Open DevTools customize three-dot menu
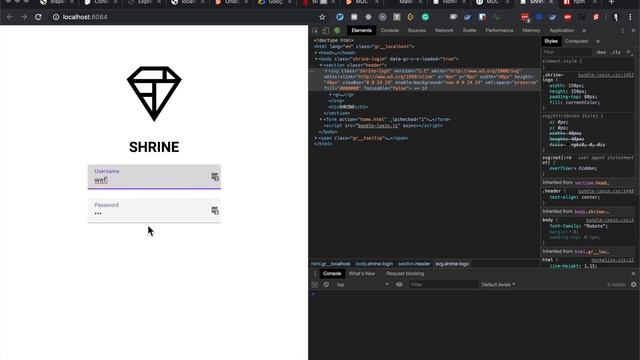The height and width of the screenshot is (360, 640). click(623, 31)
